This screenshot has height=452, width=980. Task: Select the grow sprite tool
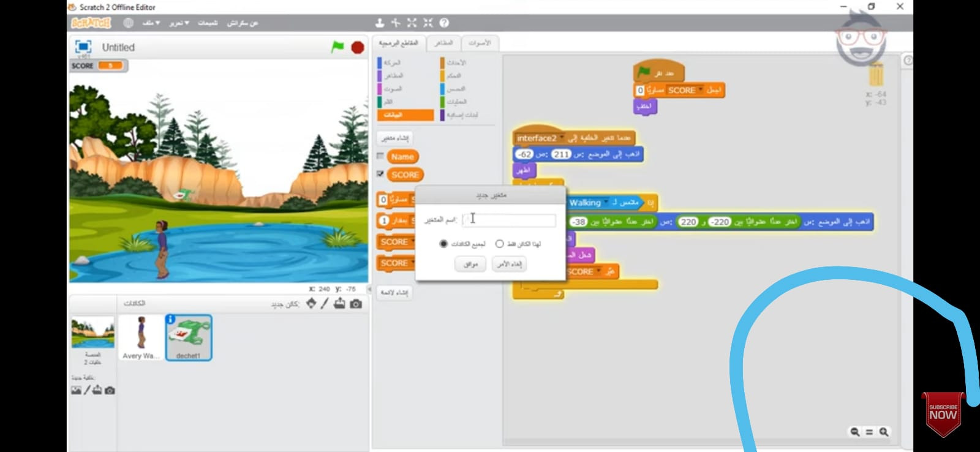pyautogui.click(x=412, y=23)
